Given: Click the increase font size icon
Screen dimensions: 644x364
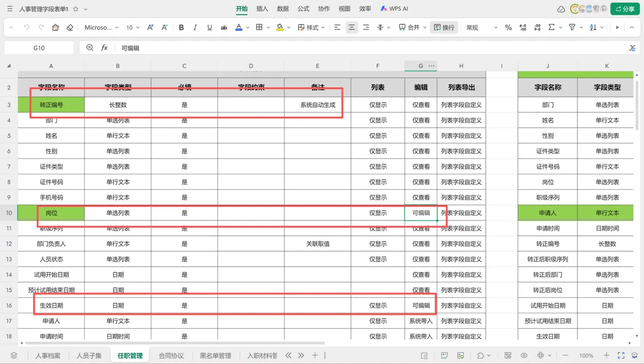Looking at the screenshot, I should [150, 27].
